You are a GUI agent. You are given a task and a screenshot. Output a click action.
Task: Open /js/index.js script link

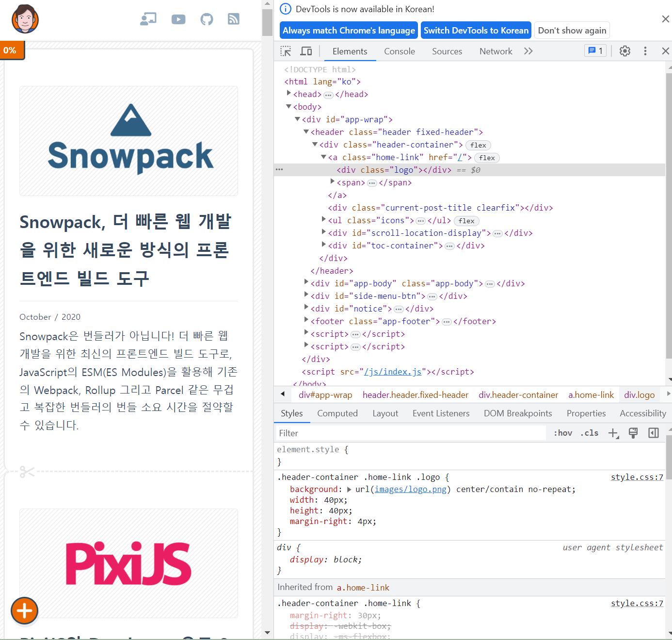pyautogui.click(x=393, y=372)
